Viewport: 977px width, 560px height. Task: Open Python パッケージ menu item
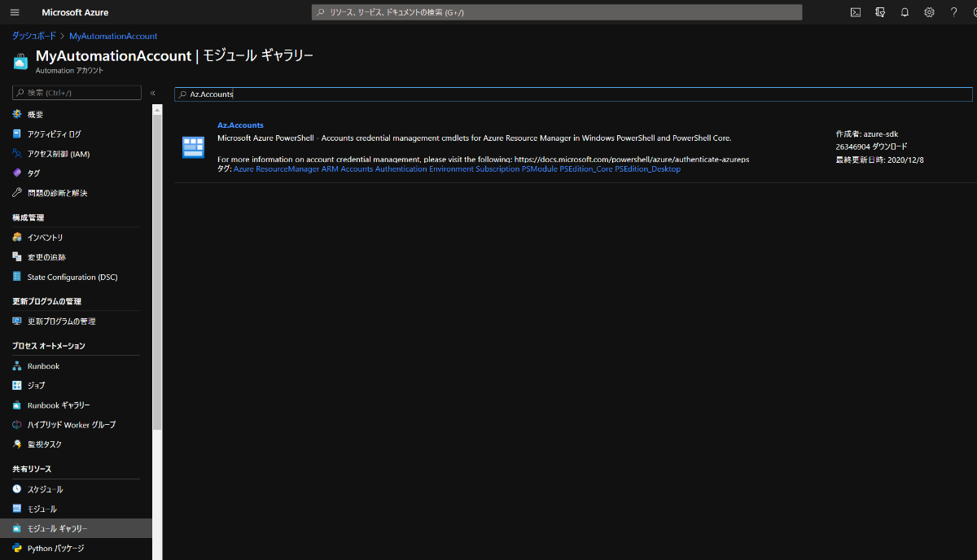click(x=76, y=549)
